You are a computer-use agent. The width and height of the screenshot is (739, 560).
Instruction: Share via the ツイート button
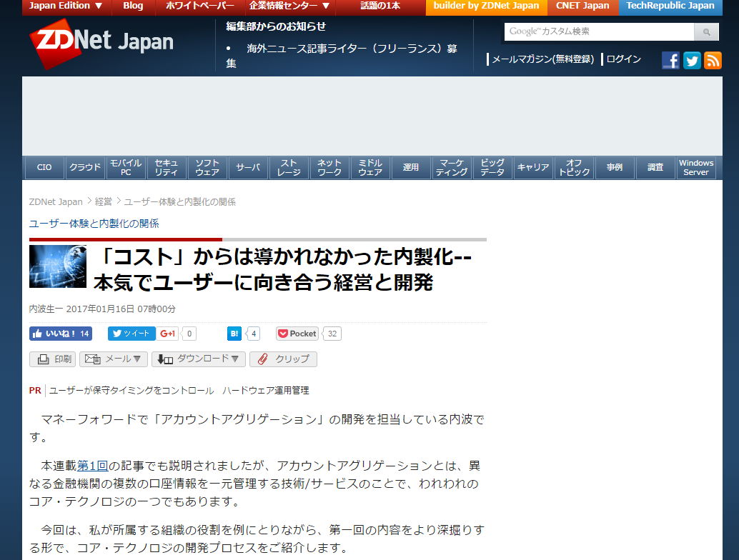click(132, 334)
